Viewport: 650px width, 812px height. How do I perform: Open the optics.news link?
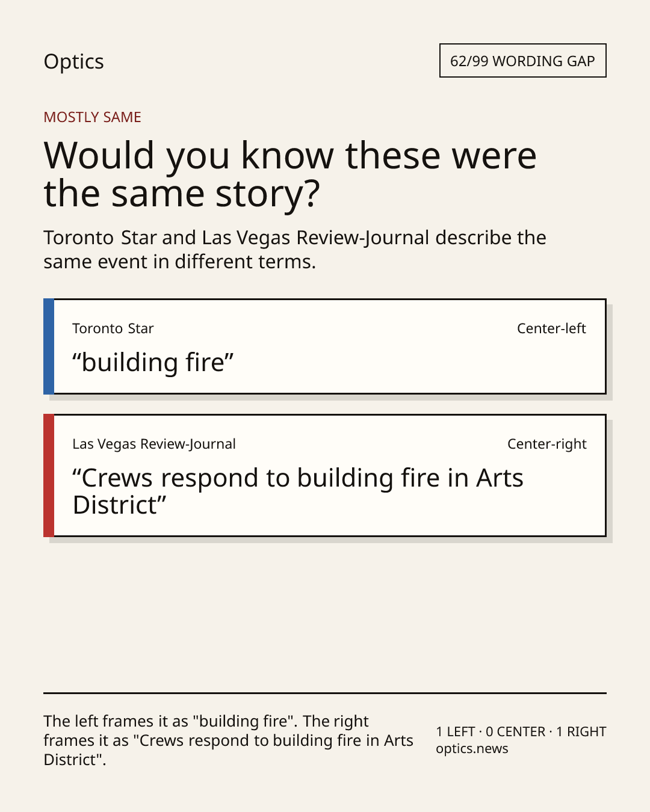click(x=472, y=749)
